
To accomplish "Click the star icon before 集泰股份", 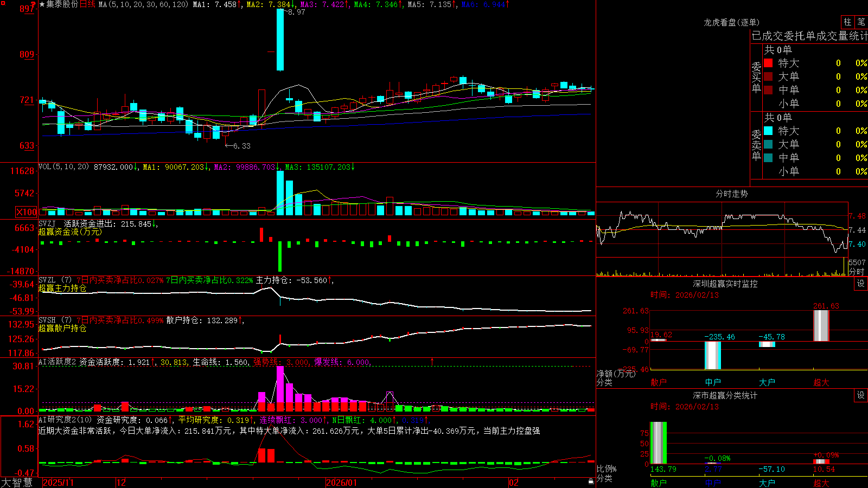I will [x=42, y=4].
